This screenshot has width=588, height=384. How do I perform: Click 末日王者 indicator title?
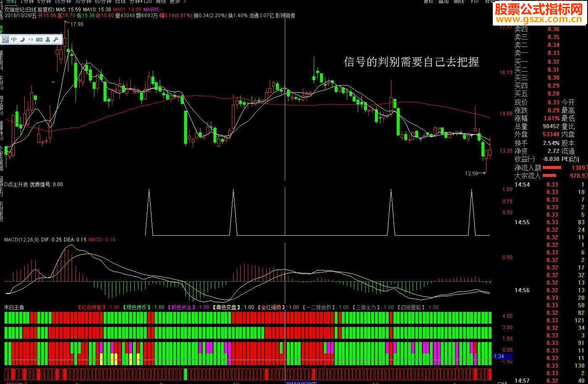coord(14,307)
